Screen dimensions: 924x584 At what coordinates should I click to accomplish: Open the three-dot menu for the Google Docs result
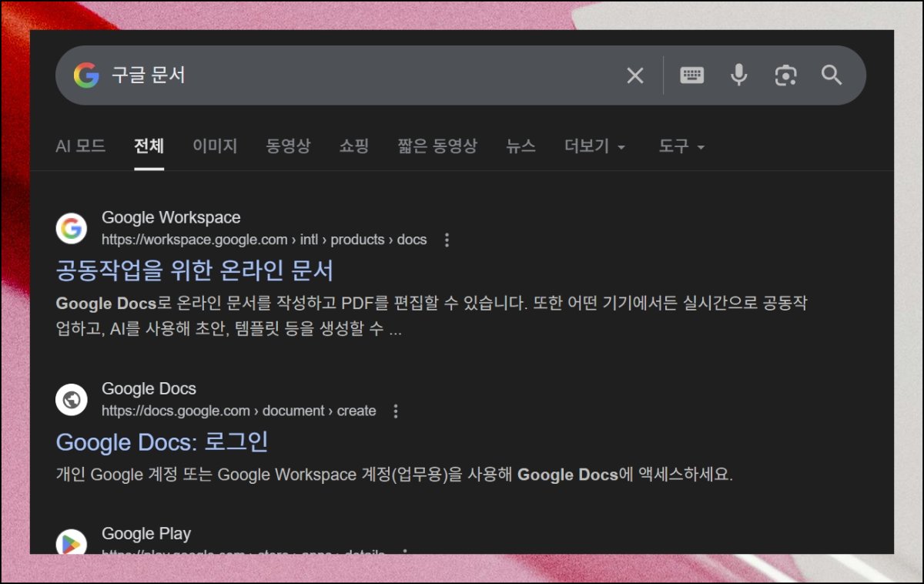click(396, 411)
